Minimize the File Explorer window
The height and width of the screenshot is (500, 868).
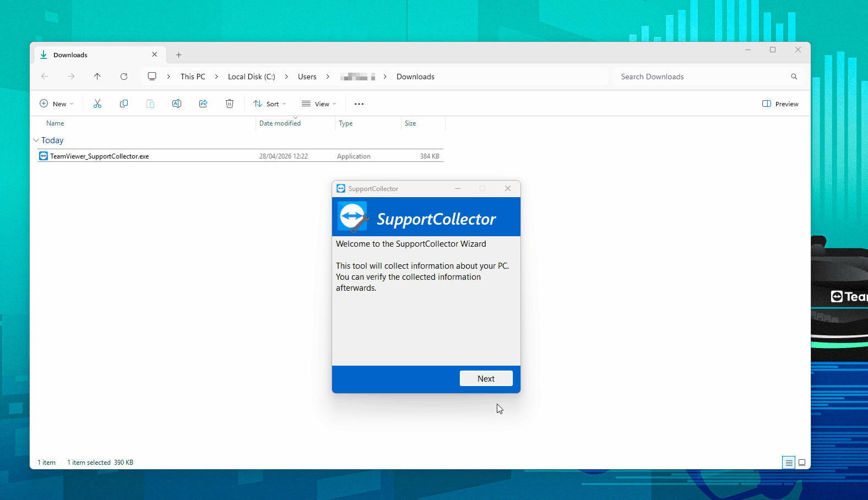tap(748, 50)
